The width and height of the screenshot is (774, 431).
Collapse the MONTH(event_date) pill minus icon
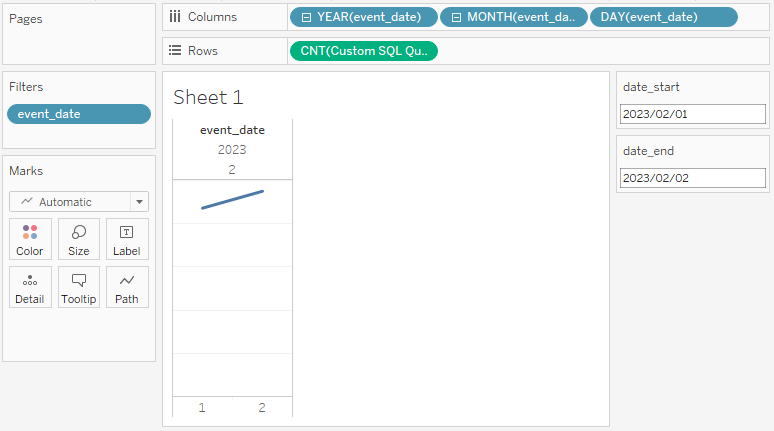point(457,17)
